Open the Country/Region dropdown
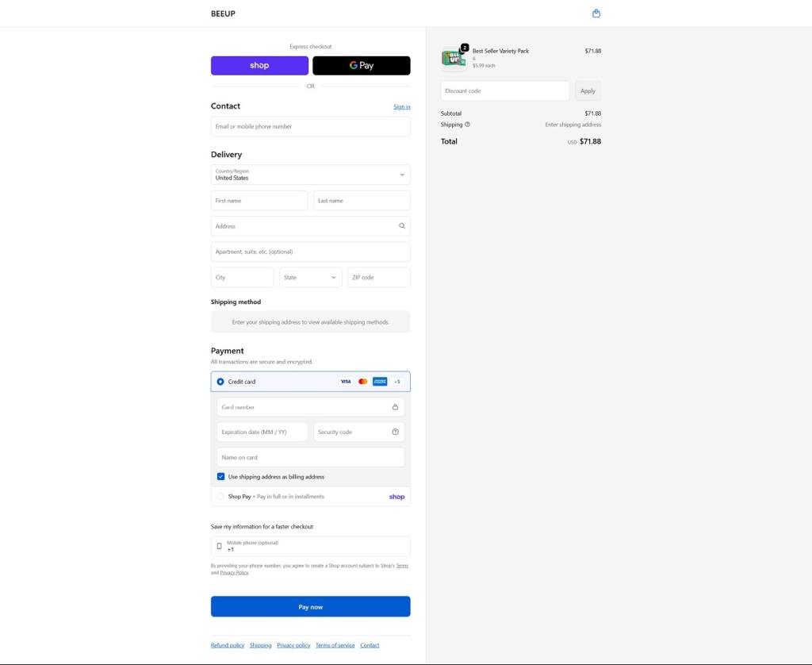The width and height of the screenshot is (812, 665). 310,175
